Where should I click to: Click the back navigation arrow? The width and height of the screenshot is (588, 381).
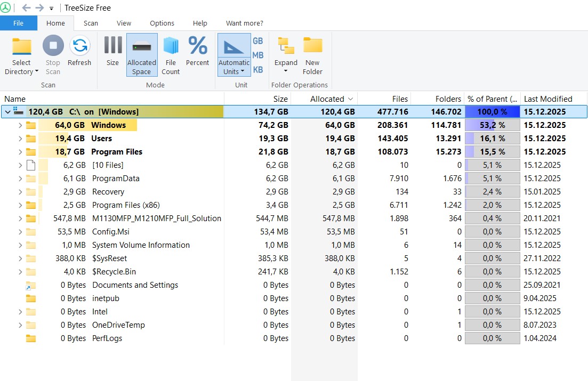26,7
